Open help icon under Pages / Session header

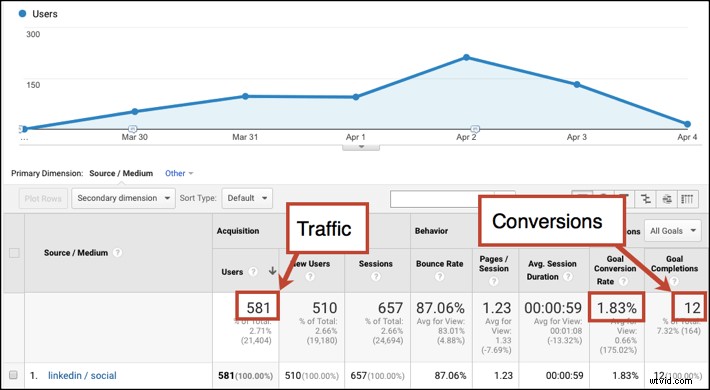(494, 281)
